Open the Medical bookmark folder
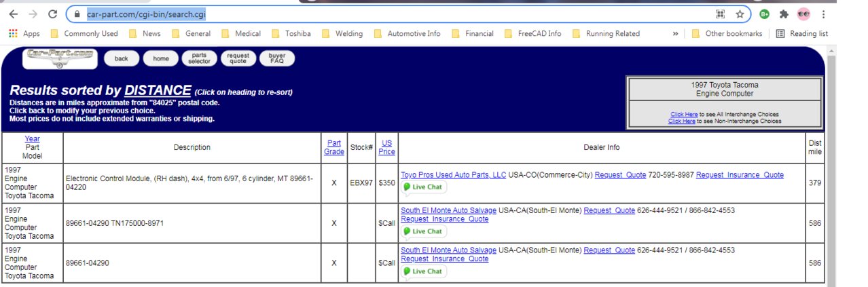 (x=241, y=33)
